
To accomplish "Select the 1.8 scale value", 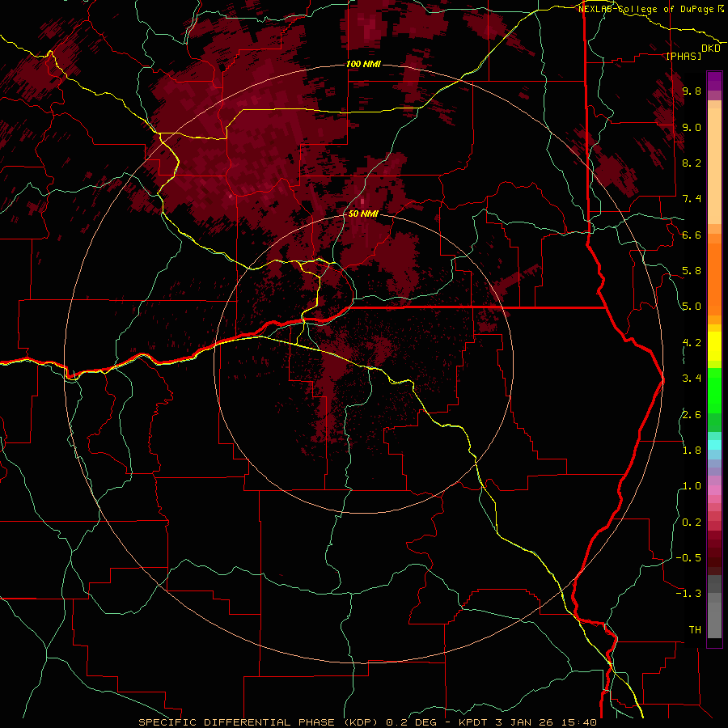I will pyautogui.click(x=692, y=451).
